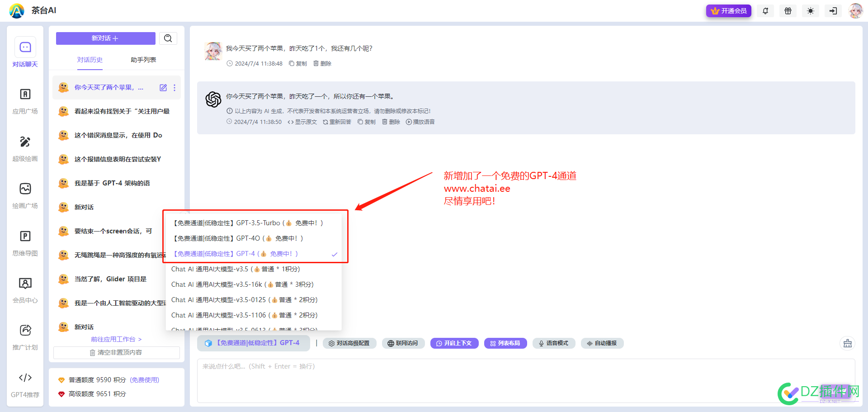Image resolution: width=868 pixels, height=412 pixels.
Task: Open 超级绘画 drawing tool
Action: pos(25,148)
